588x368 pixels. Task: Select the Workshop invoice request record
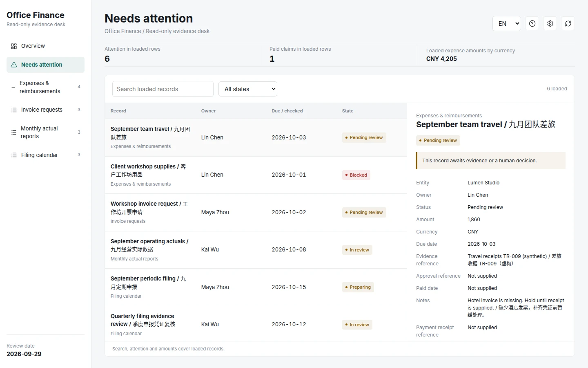point(256,213)
